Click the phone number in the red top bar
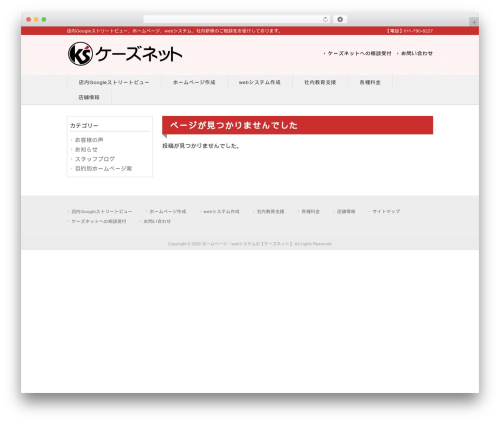The image size is (500, 423). point(410,31)
